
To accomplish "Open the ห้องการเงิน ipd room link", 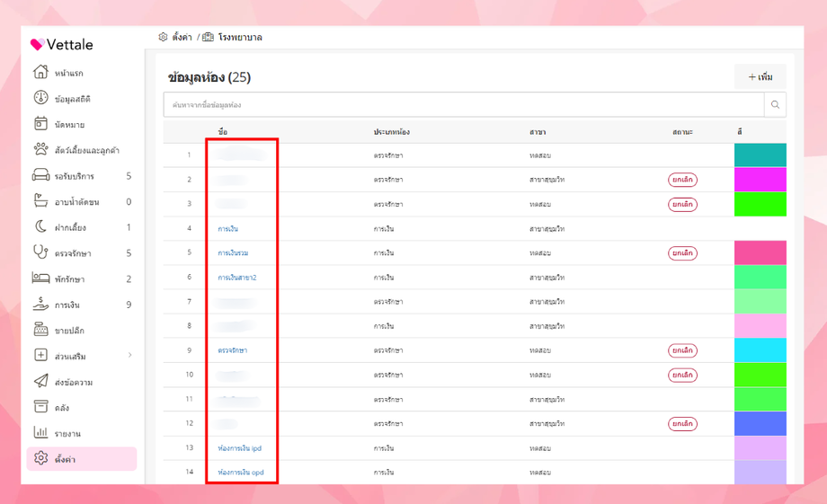I will (239, 448).
